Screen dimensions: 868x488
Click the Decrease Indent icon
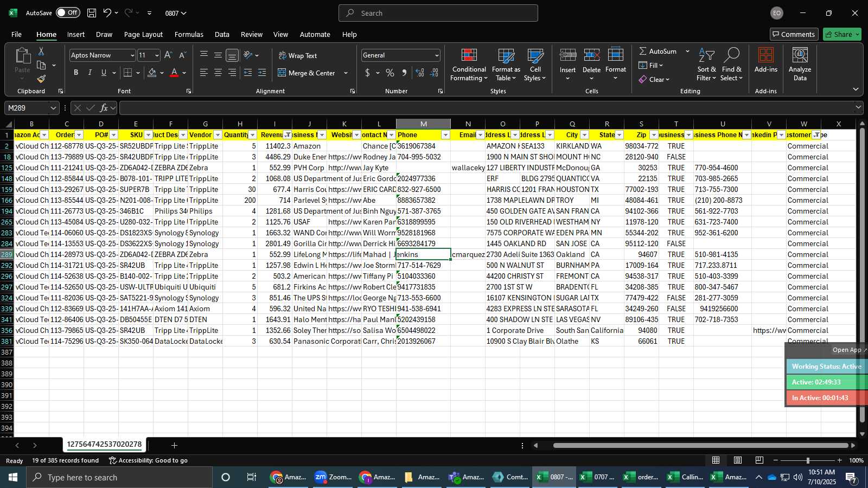click(248, 73)
